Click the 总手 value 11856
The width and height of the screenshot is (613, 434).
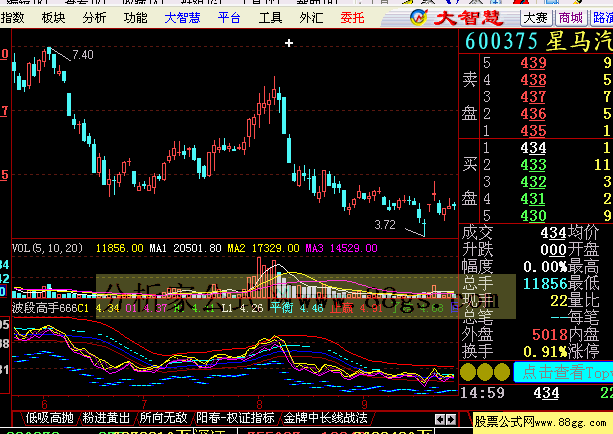[545, 283]
